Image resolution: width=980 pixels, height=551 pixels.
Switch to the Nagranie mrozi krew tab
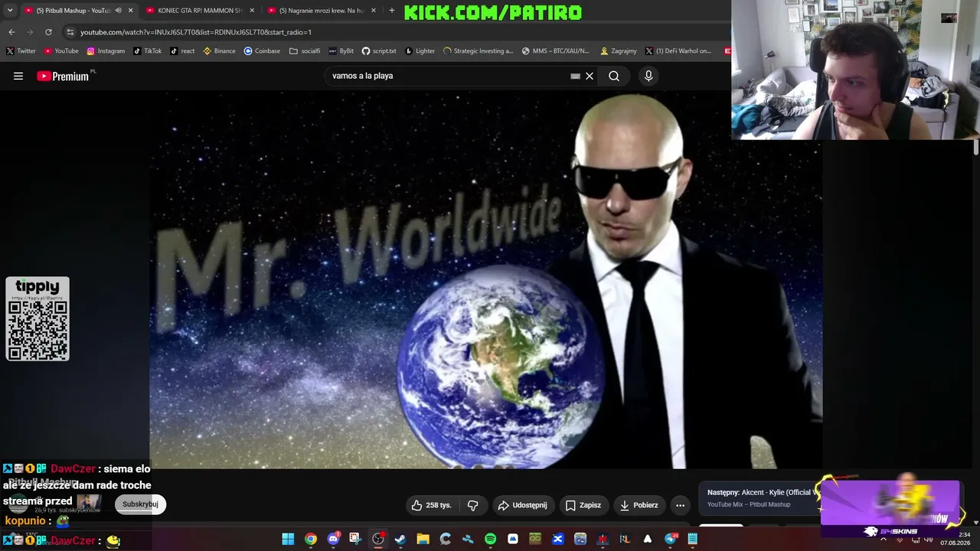tap(322, 11)
